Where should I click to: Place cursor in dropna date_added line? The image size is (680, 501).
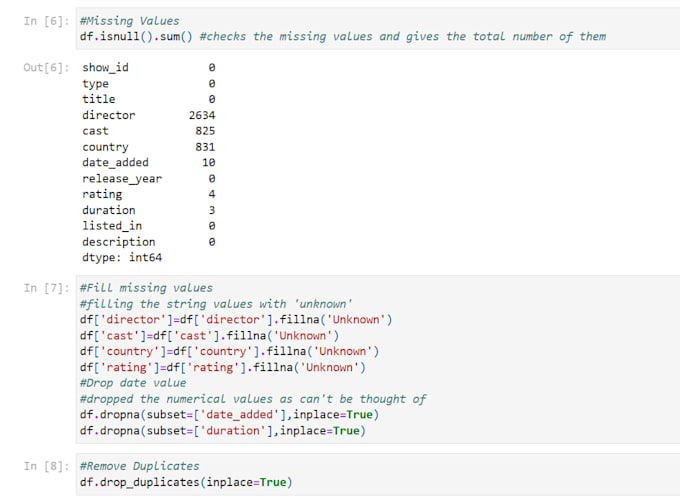pos(229,415)
